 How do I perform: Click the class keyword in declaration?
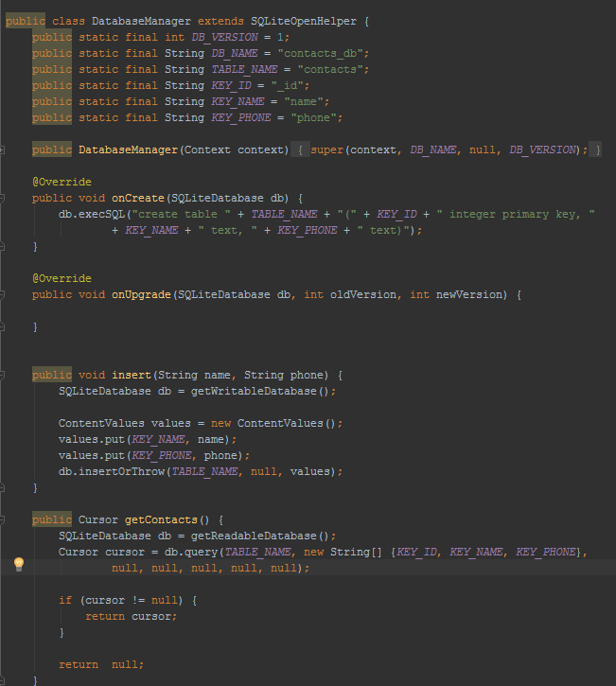(69, 21)
